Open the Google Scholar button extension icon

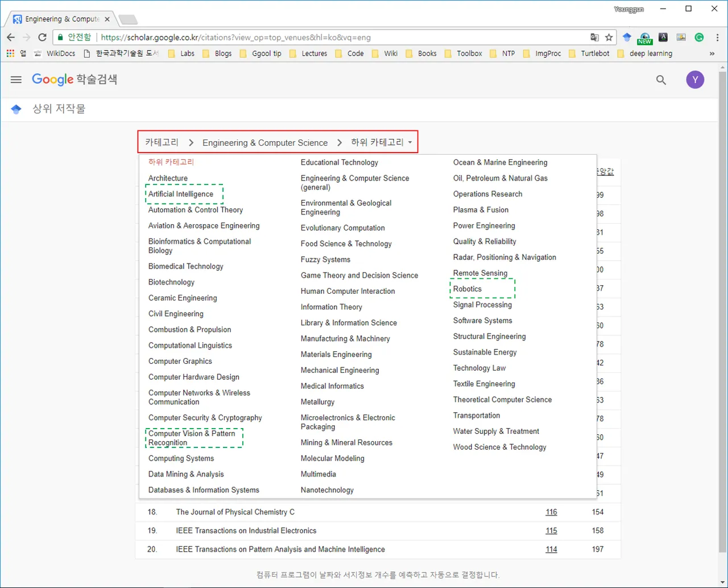click(x=627, y=37)
